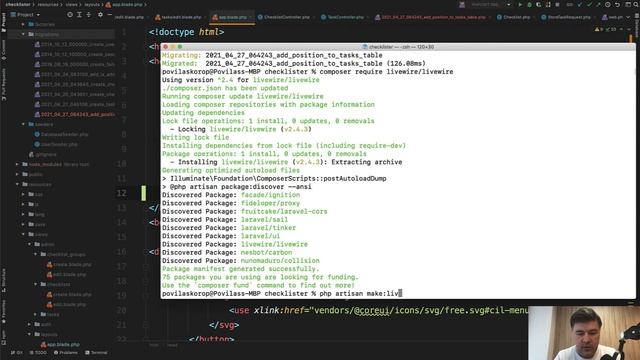Select the red add_position migration file in tree
640x360 pixels.
[x=74, y=114]
